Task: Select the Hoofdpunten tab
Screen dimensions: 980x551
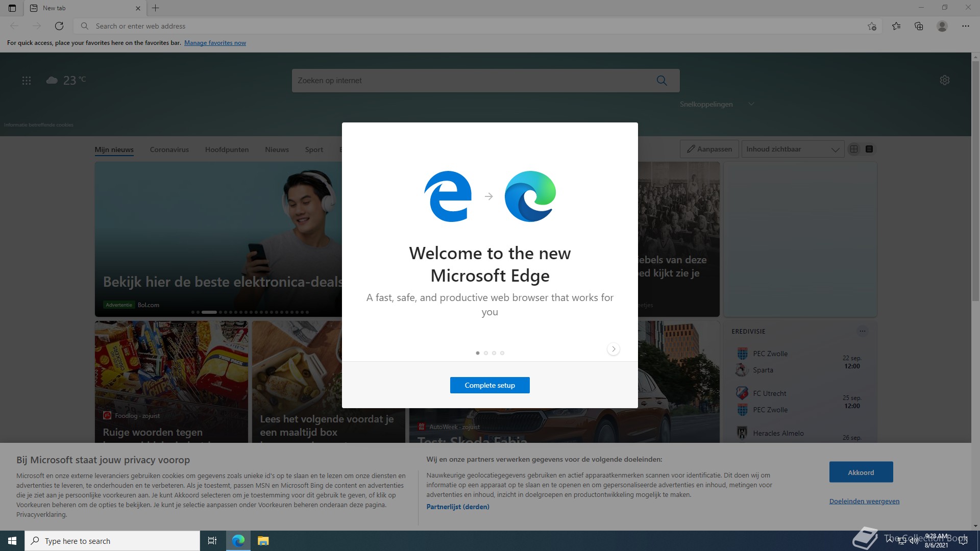Action: (227, 149)
